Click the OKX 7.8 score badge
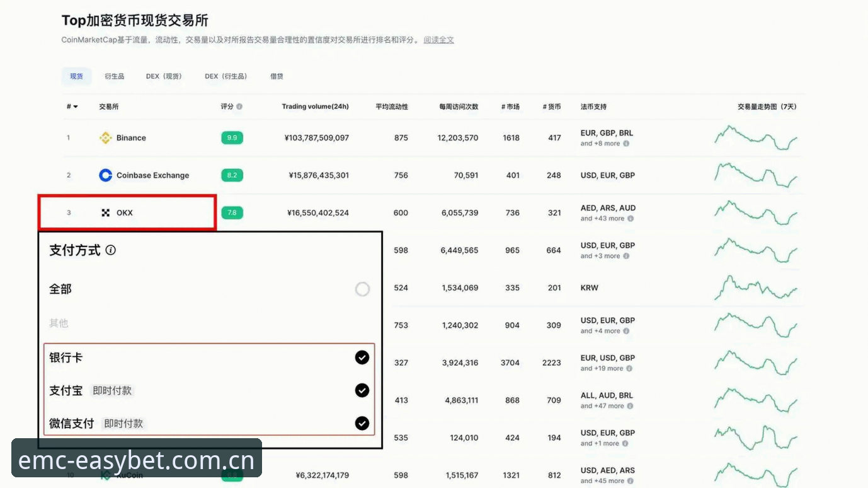 [x=232, y=212]
